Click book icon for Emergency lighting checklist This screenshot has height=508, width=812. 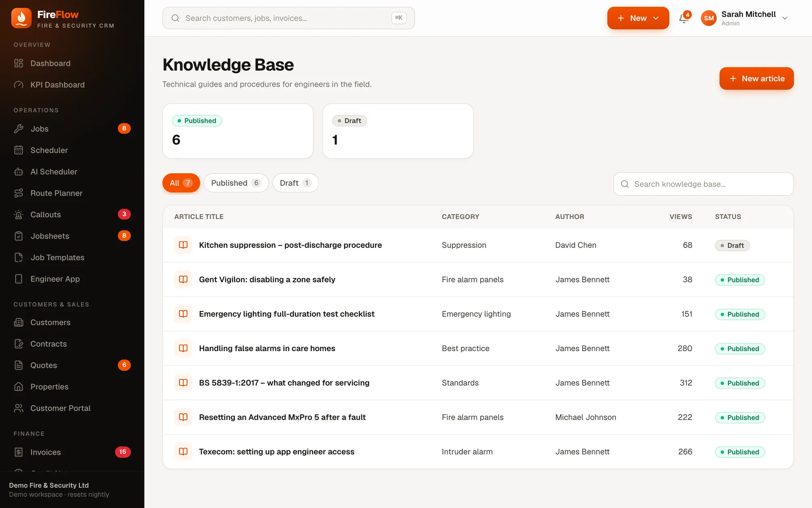(x=184, y=314)
